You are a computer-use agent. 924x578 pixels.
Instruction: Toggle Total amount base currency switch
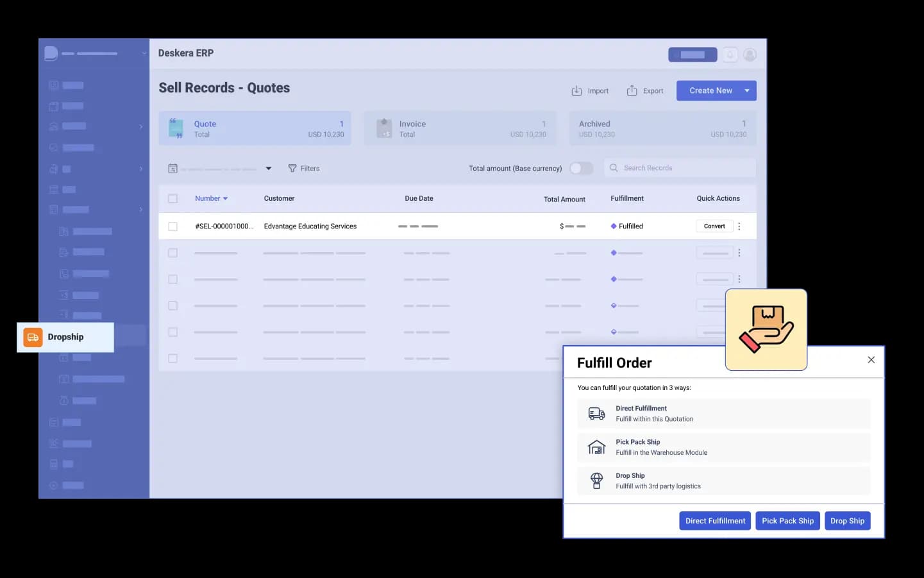click(581, 168)
